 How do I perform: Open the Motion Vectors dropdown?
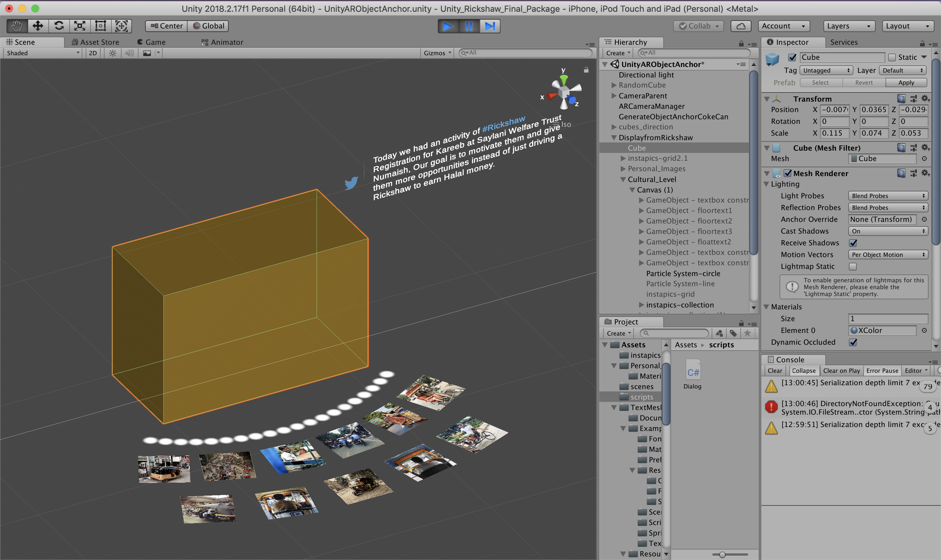pos(888,255)
